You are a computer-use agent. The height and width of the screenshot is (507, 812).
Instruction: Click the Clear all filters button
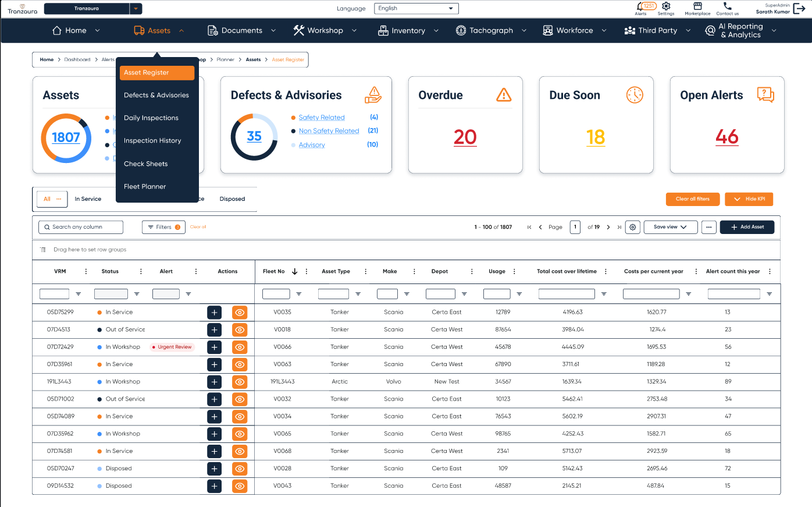tap(692, 198)
